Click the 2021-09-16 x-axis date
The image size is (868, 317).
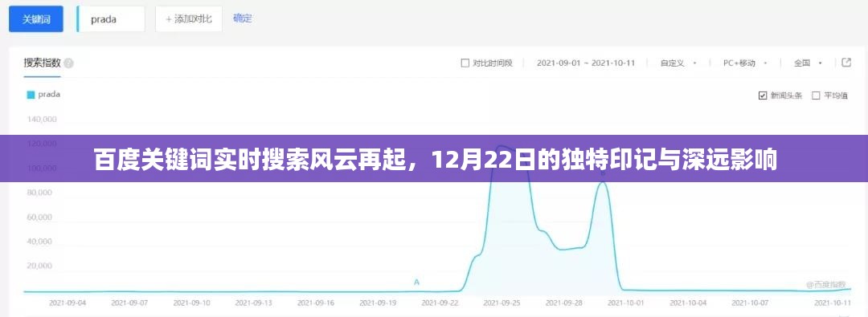[316, 303]
